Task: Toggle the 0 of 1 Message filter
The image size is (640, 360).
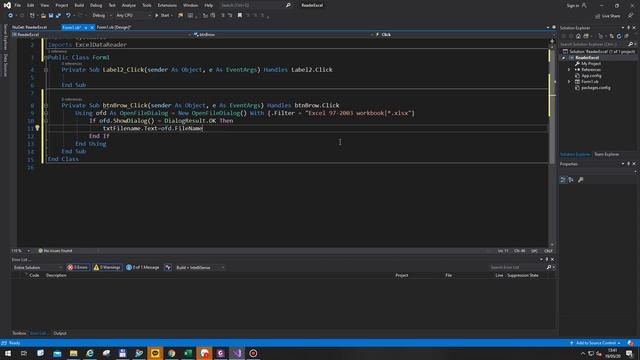Action: tap(143, 268)
